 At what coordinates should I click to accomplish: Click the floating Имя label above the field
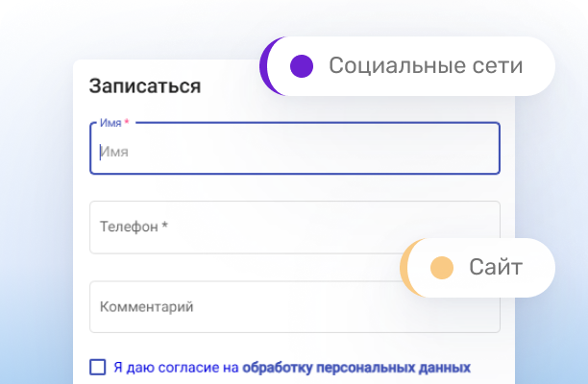point(110,123)
